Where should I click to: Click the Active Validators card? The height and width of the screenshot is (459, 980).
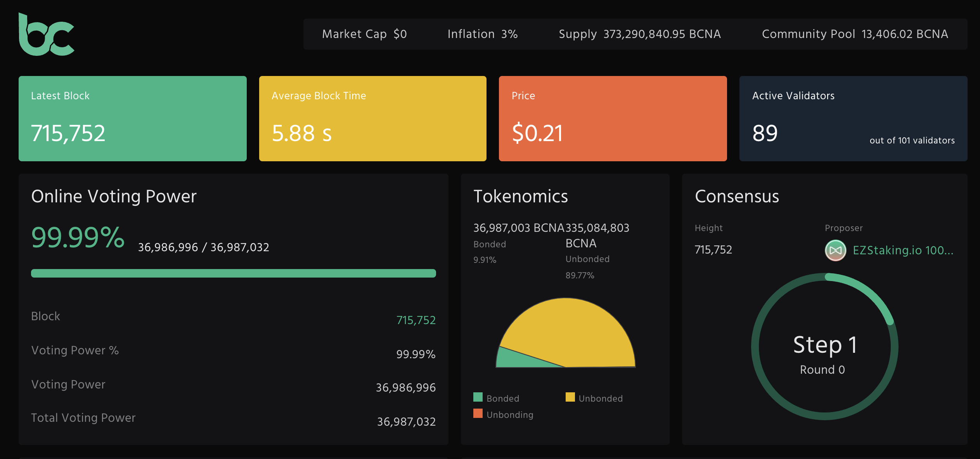[853, 119]
